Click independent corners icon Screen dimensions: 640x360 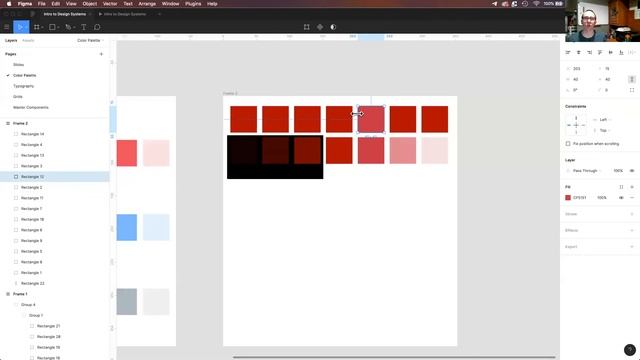point(632,90)
